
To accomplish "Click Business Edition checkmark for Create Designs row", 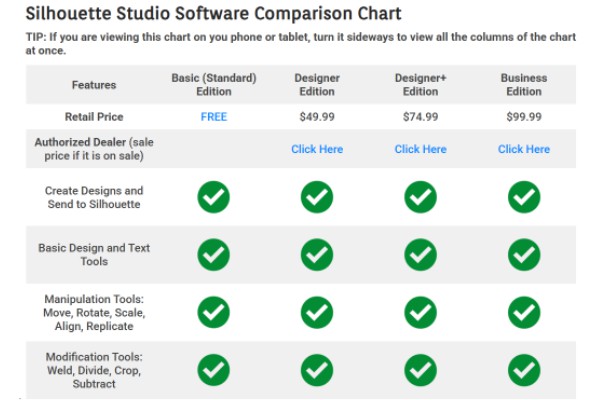I will point(524,197).
